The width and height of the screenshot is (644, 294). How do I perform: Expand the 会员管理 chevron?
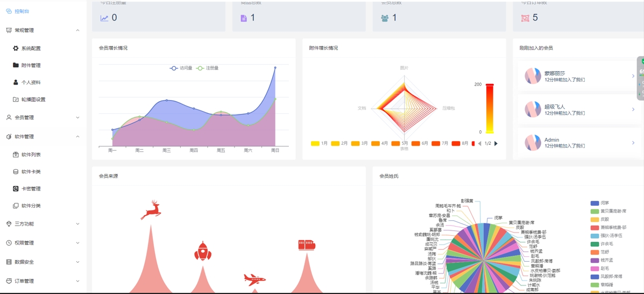77,117
